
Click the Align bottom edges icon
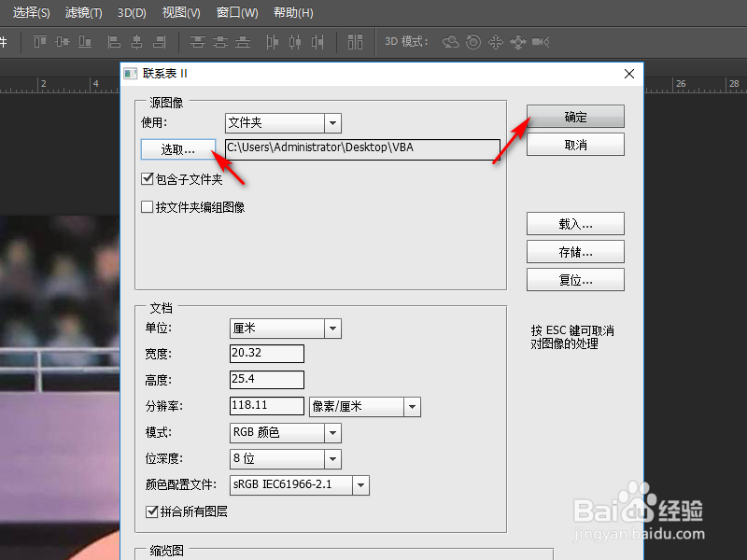point(85,42)
